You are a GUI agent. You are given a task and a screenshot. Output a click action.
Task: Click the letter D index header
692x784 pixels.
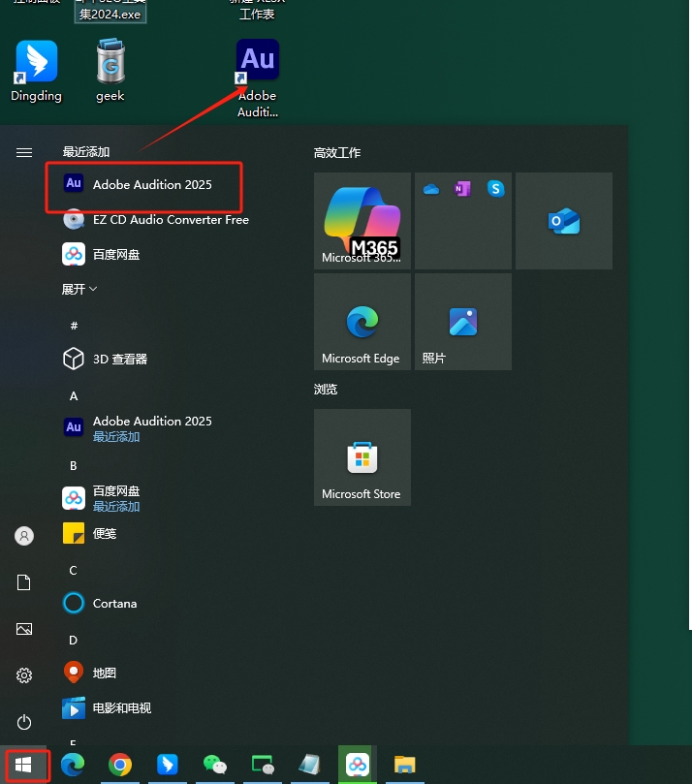coord(74,641)
